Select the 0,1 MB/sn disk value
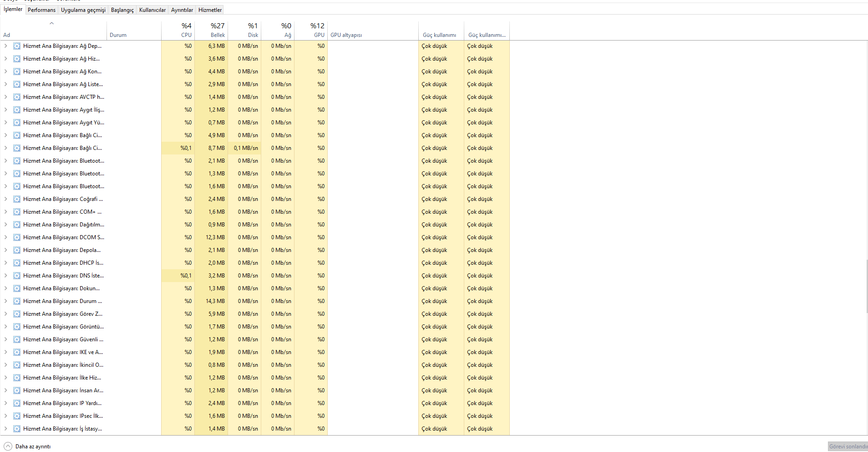Image resolution: width=868 pixels, height=452 pixels. pyautogui.click(x=246, y=148)
